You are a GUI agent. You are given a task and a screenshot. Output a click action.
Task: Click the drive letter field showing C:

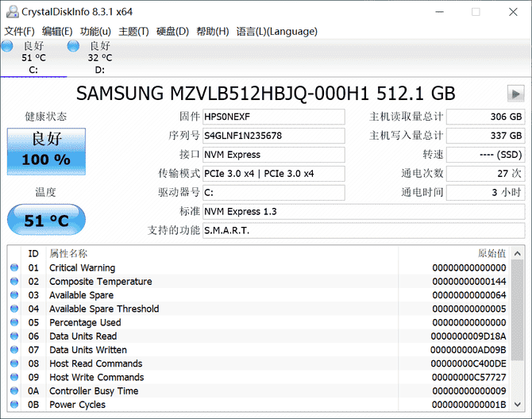(x=274, y=193)
